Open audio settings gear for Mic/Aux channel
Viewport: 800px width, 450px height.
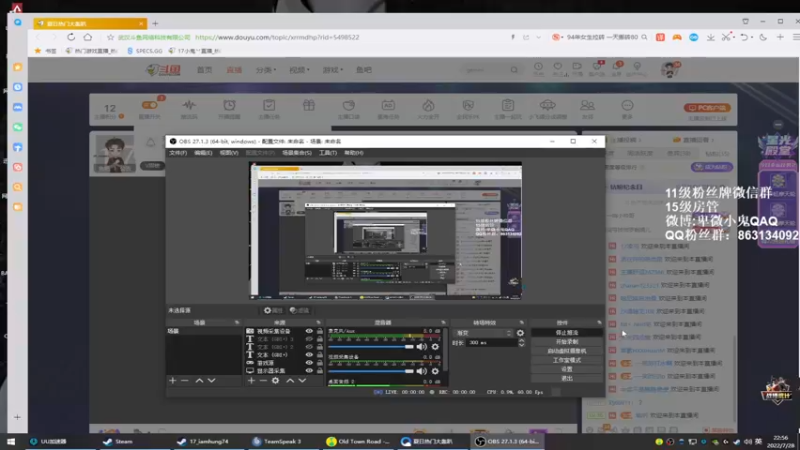[435, 347]
